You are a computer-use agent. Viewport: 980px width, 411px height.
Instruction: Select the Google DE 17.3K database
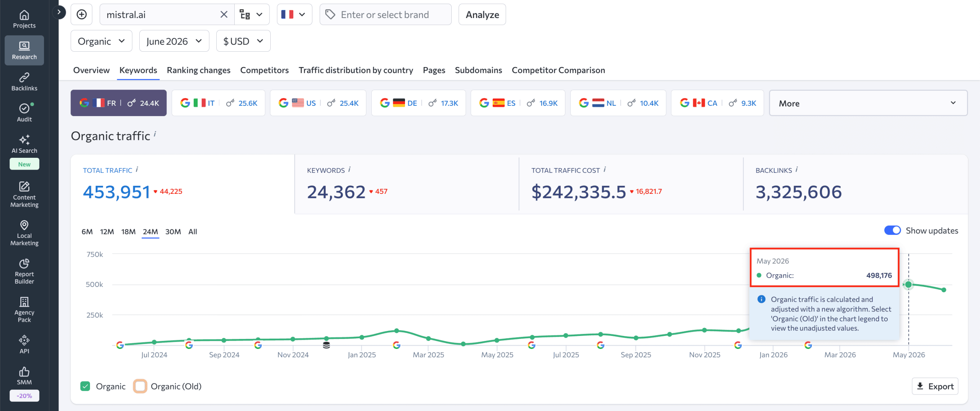coord(419,103)
